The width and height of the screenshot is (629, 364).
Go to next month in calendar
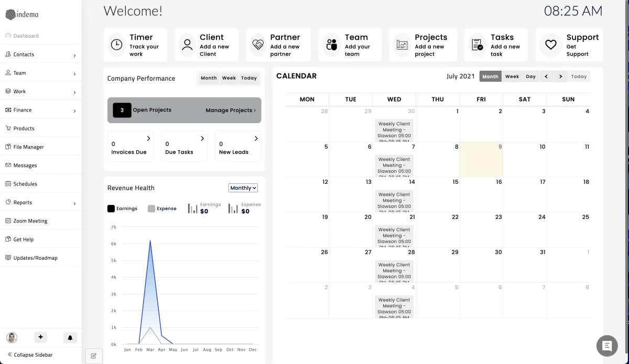pos(561,76)
